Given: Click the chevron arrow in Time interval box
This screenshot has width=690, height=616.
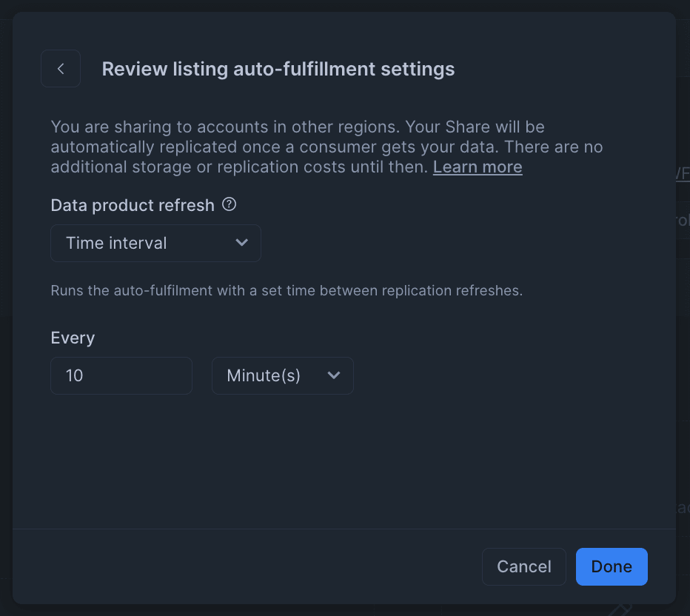Looking at the screenshot, I should pyautogui.click(x=241, y=242).
